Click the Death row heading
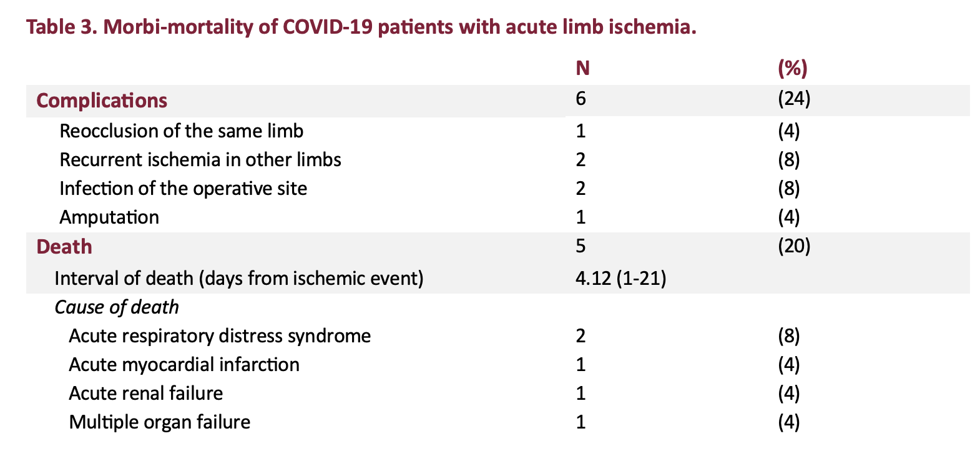 (64, 247)
